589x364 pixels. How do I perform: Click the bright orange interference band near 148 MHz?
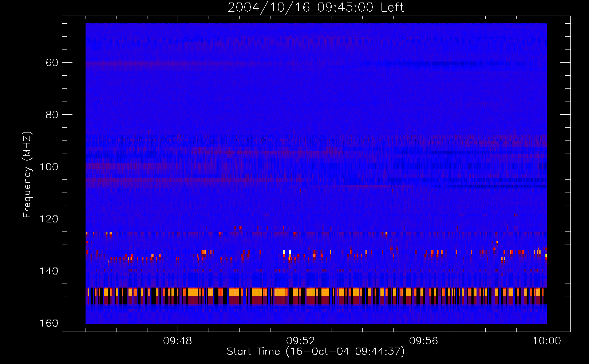316,292
